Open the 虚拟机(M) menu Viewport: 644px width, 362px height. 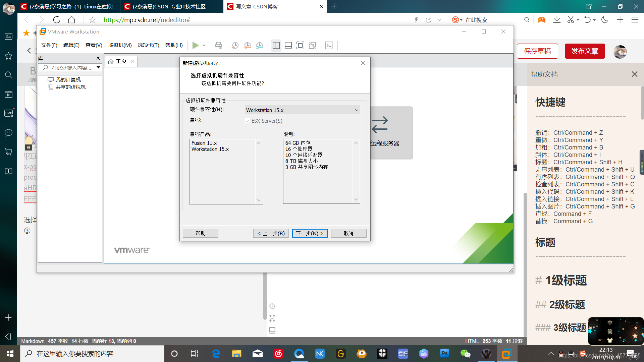click(119, 45)
